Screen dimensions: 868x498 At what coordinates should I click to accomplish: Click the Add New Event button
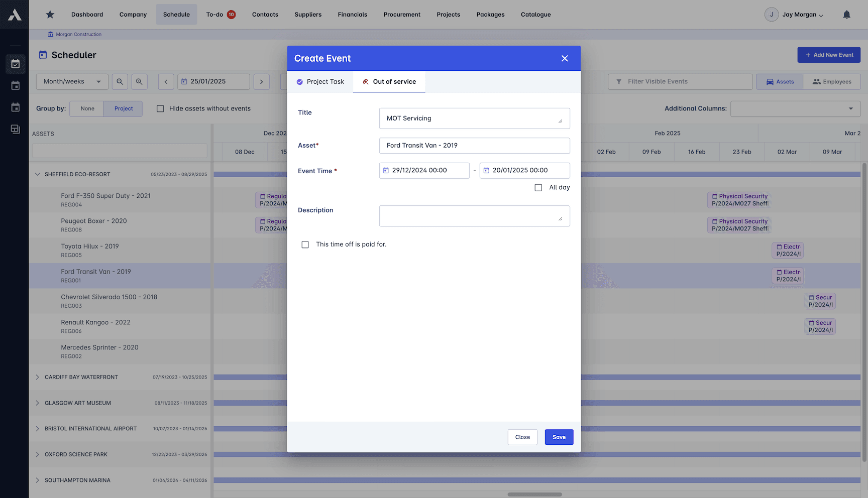829,55
